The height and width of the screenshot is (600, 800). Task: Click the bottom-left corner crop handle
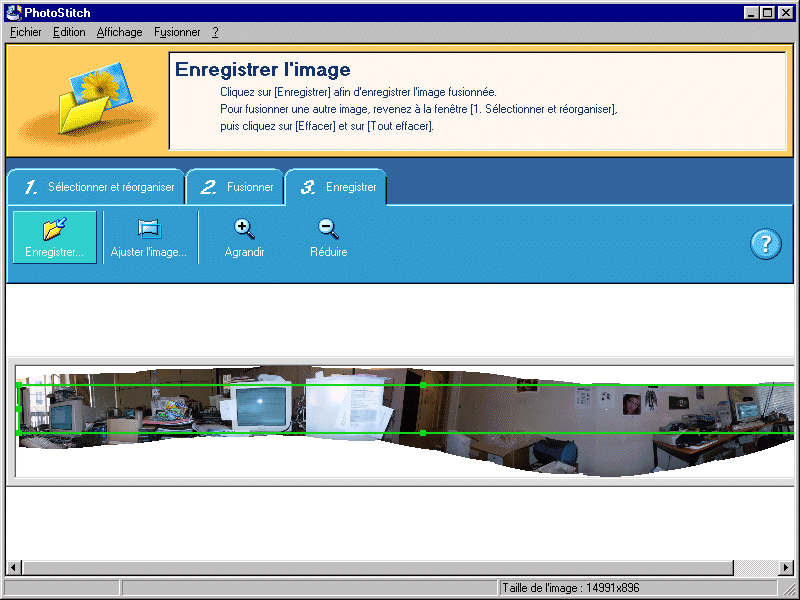pos(19,433)
